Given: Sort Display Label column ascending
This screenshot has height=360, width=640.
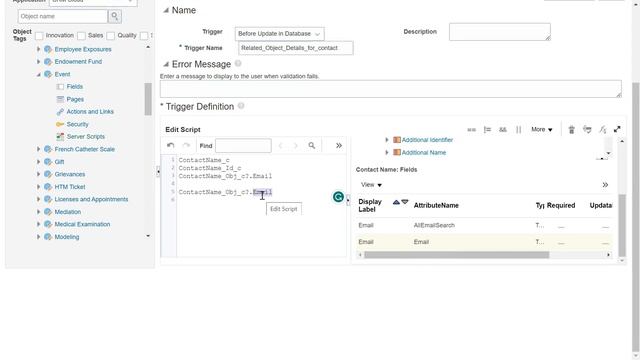Looking at the screenshot, I should tap(396, 202).
